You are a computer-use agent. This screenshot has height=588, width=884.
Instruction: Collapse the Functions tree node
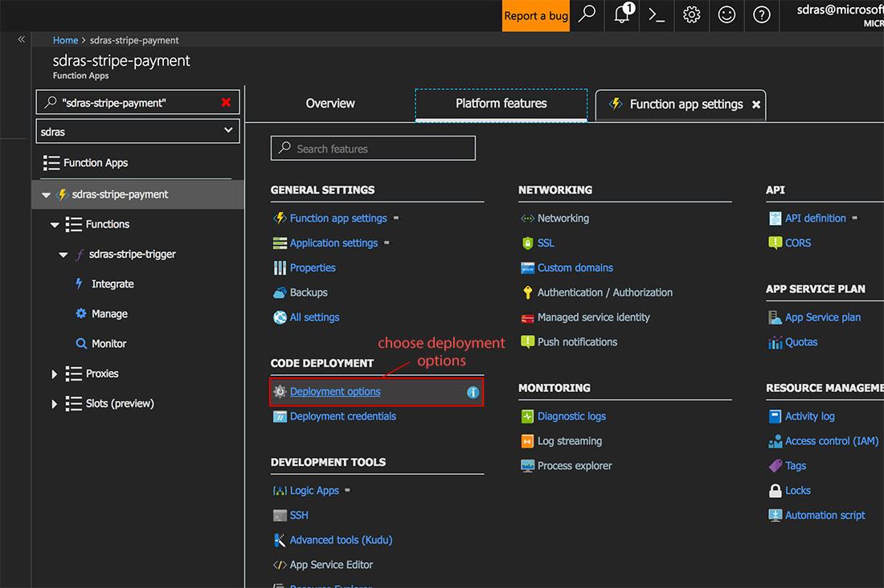coord(55,224)
